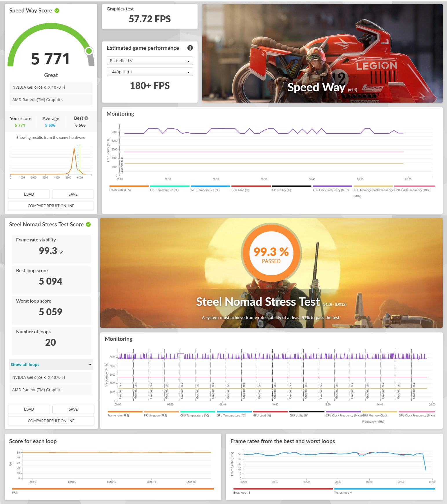Open the 1440p Ultra resolution dropdown

(x=149, y=72)
